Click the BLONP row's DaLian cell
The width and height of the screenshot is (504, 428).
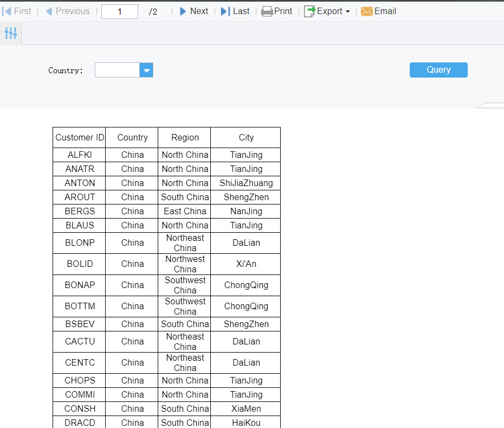(246, 242)
